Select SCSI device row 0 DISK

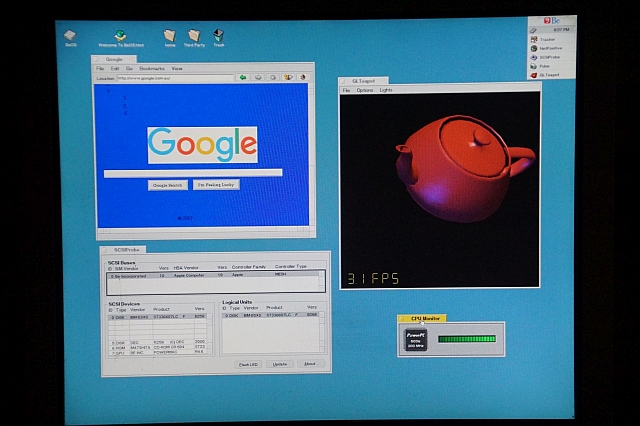[x=158, y=317]
